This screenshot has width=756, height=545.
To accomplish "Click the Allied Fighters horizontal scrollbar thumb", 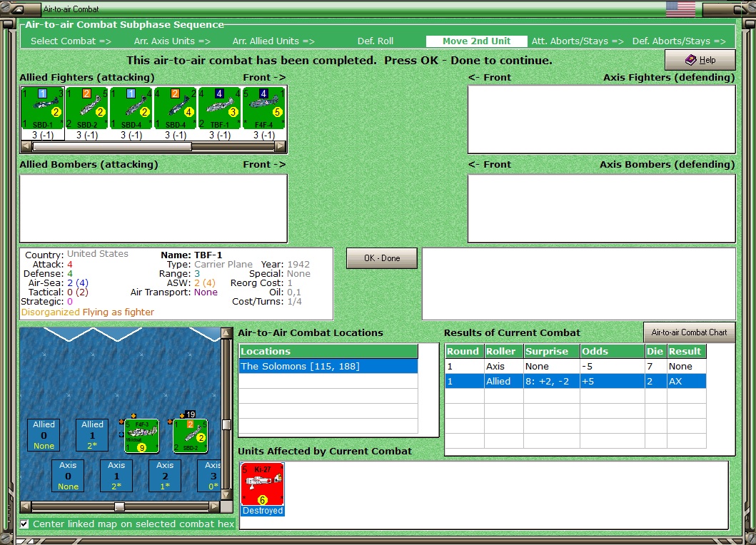I will coord(111,146).
